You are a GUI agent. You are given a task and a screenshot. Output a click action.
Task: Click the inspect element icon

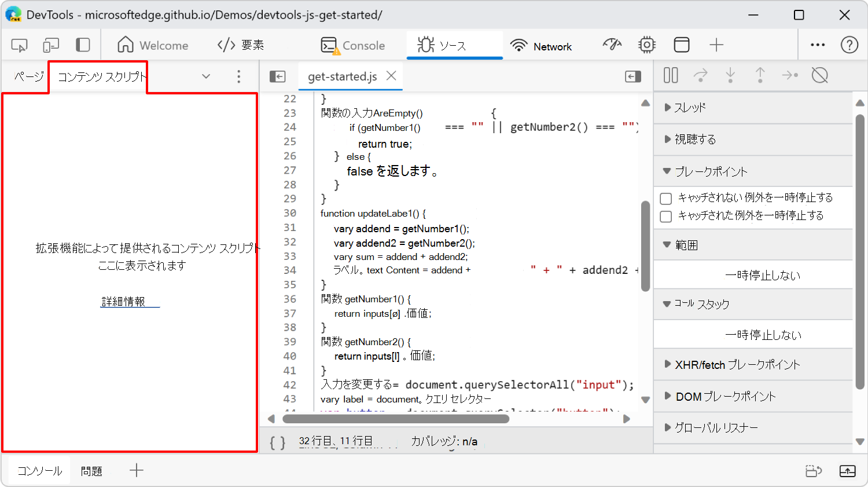click(19, 45)
